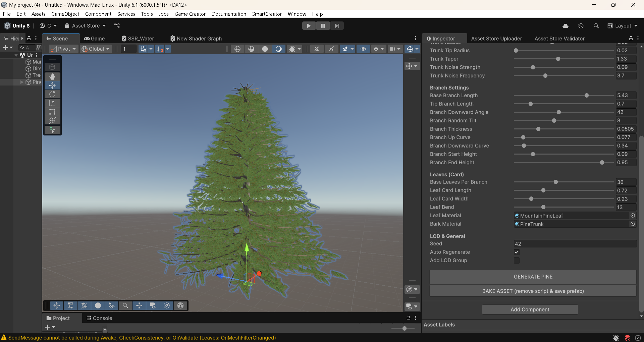This screenshot has height=342, width=644.
Task: Toggle scene audio mute button
Action: [x=331, y=49]
